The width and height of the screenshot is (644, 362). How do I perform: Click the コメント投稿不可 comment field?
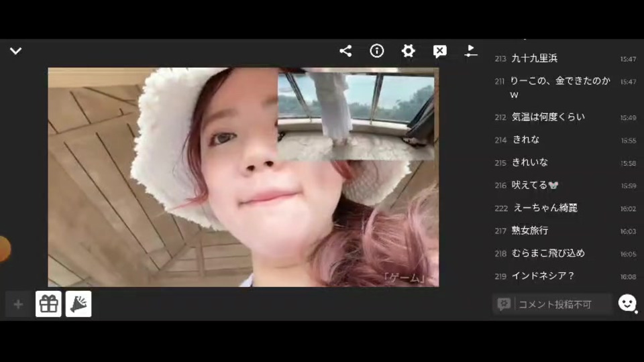tap(552, 304)
